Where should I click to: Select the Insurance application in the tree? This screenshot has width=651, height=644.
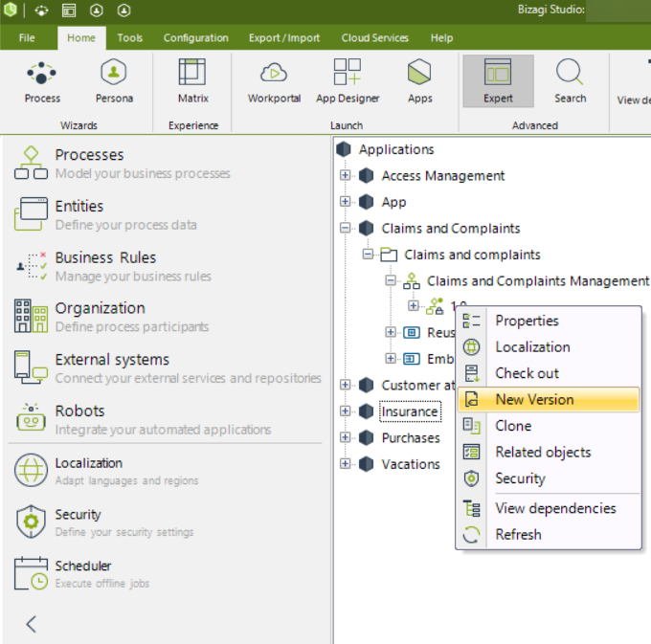coord(410,411)
